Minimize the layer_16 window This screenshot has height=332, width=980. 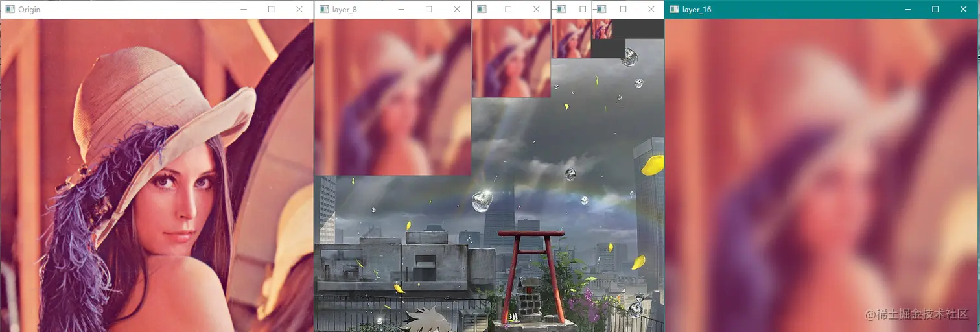coord(907,10)
